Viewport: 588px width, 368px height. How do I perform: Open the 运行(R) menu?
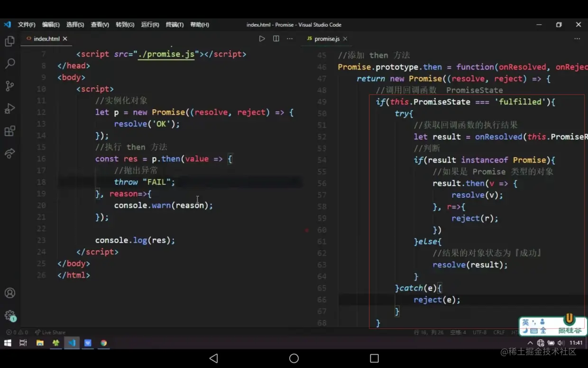[x=150, y=25]
